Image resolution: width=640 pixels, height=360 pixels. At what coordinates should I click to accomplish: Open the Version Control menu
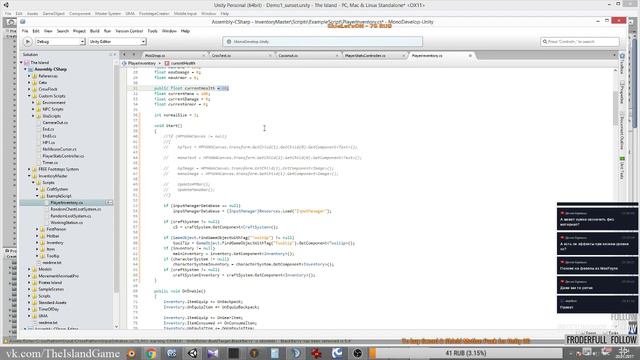[x=129, y=31]
